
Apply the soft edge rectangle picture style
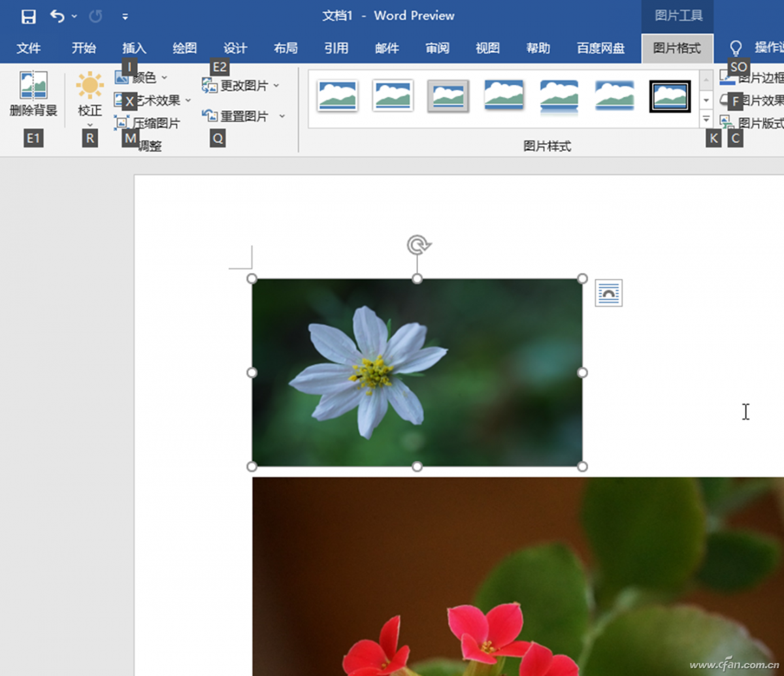tap(615, 96)
